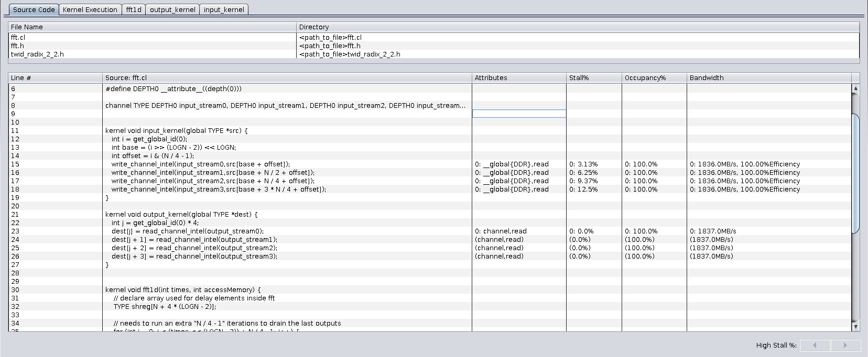Click the 12.5% stall value on line 18
This screenshot has width=868, height=357.
coord(583,189)
